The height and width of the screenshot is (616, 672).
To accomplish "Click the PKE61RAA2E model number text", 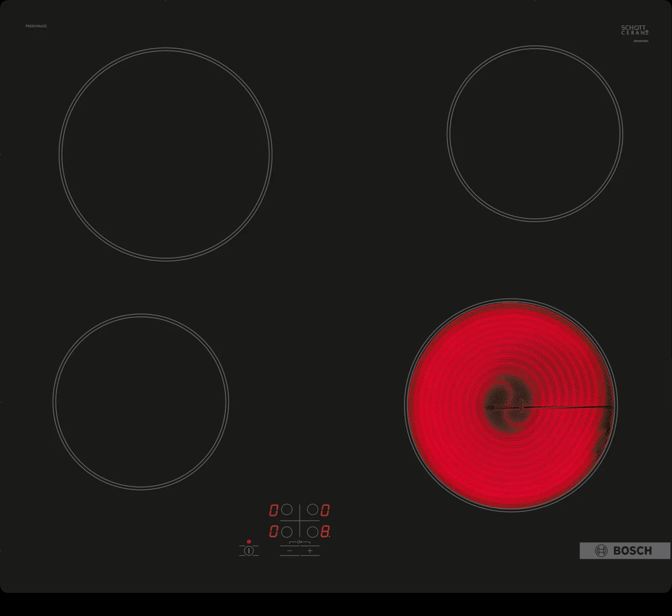I will (36, 26).
